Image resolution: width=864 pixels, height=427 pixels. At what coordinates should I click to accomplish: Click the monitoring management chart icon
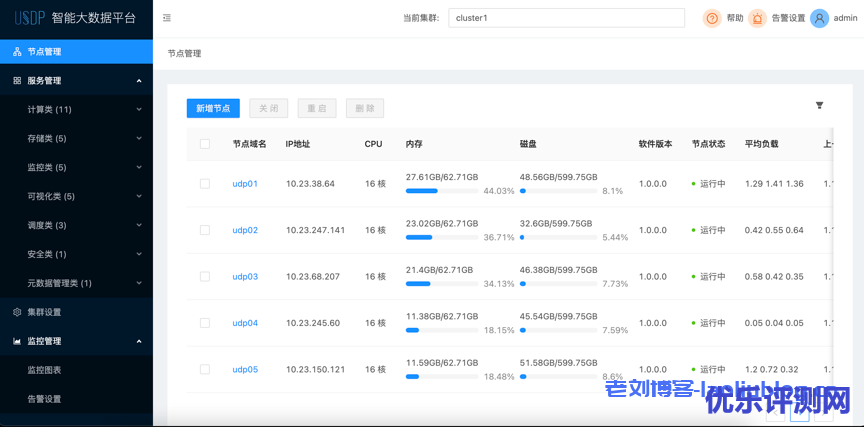[17, 341]
